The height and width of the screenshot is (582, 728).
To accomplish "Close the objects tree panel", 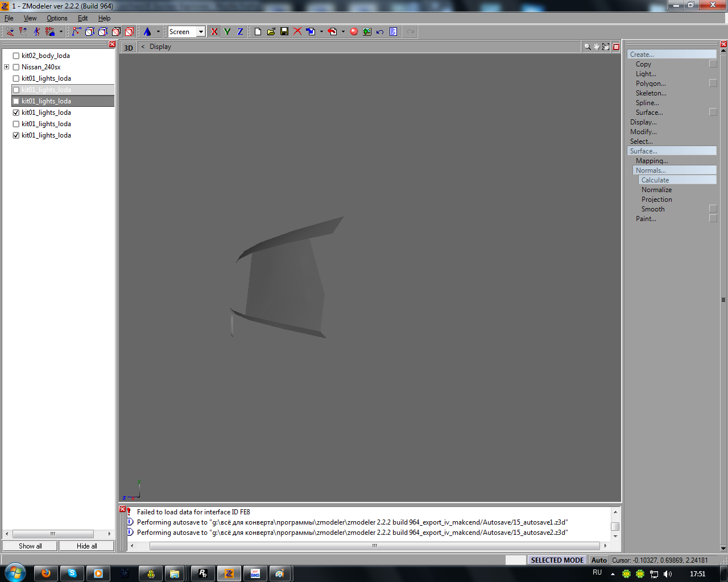I will click(x=112, y=44).
